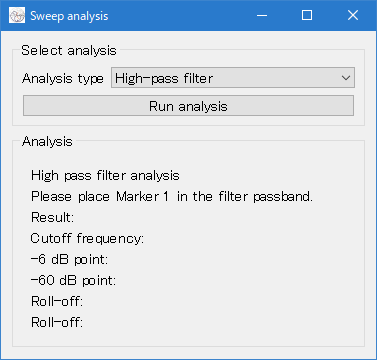Screen dimensions: 377x360
Task: Open the Analysis type combo box
Action: click(233, 78)
